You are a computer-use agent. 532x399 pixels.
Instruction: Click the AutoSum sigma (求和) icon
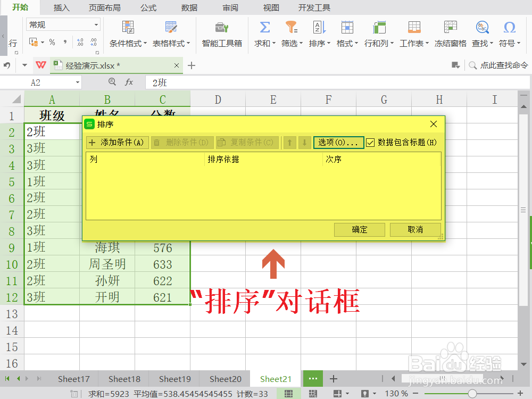(264, 27)
